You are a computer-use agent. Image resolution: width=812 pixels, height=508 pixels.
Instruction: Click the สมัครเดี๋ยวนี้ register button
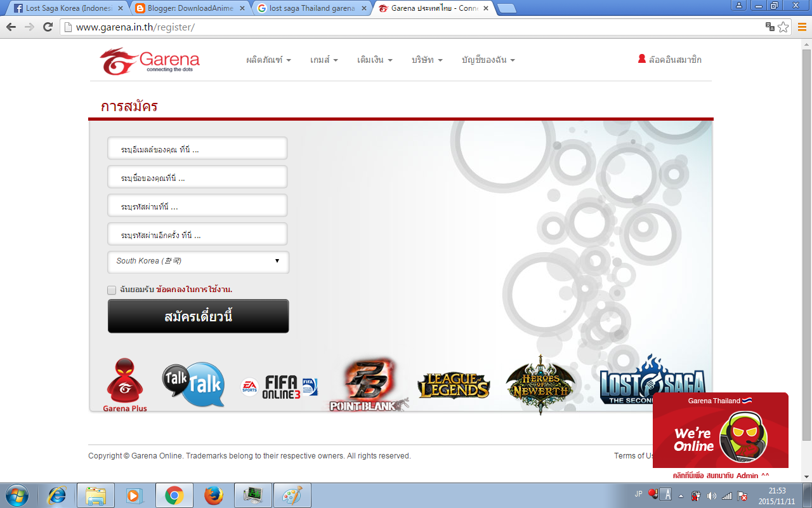point(199,316)
